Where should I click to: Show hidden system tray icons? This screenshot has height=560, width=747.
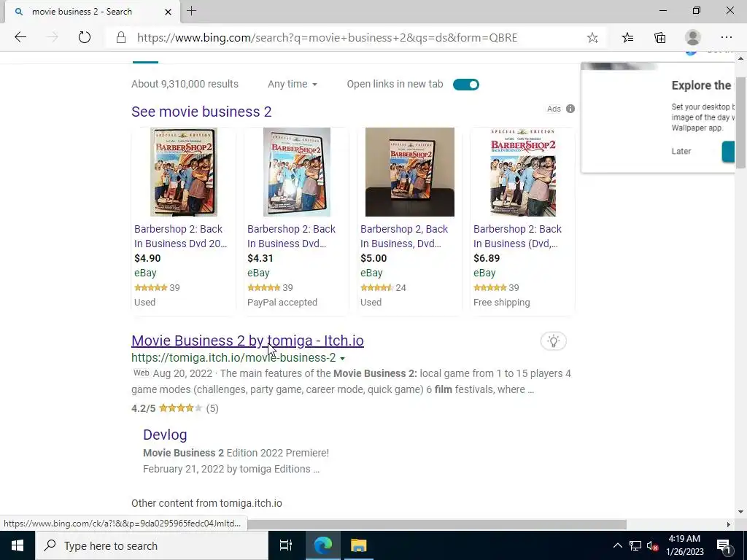tap(617, 545)
